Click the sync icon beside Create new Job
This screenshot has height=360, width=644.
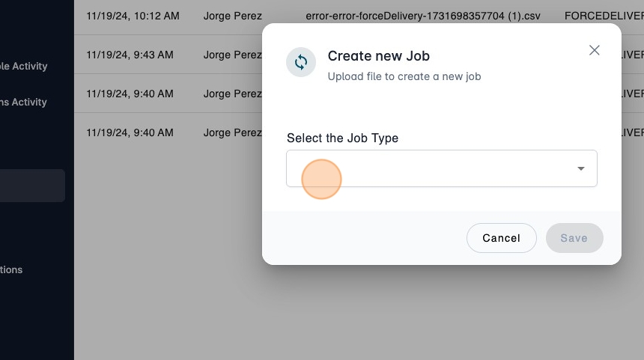[x=301, y=62]
